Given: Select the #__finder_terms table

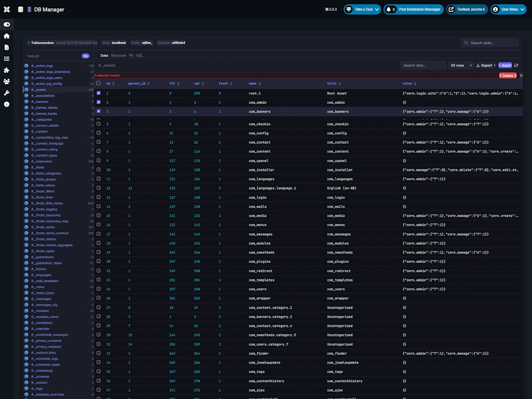Looking at the screenshot, I should [x=43, y=228].
